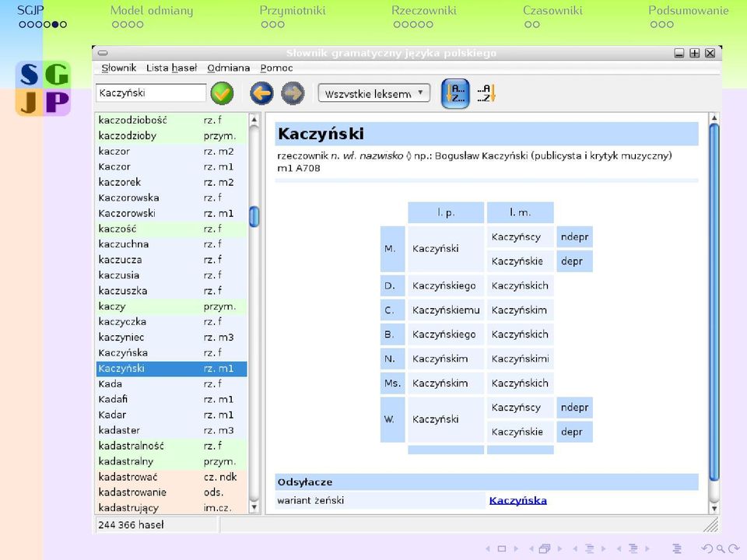Select the kaczość entry
The image size is (747, 560).
(x=171, y=229)
